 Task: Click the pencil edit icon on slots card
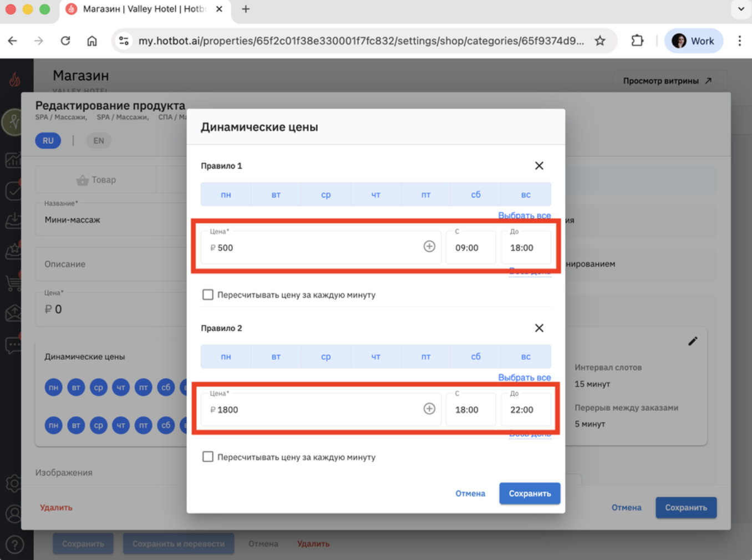tap(693, 341)
